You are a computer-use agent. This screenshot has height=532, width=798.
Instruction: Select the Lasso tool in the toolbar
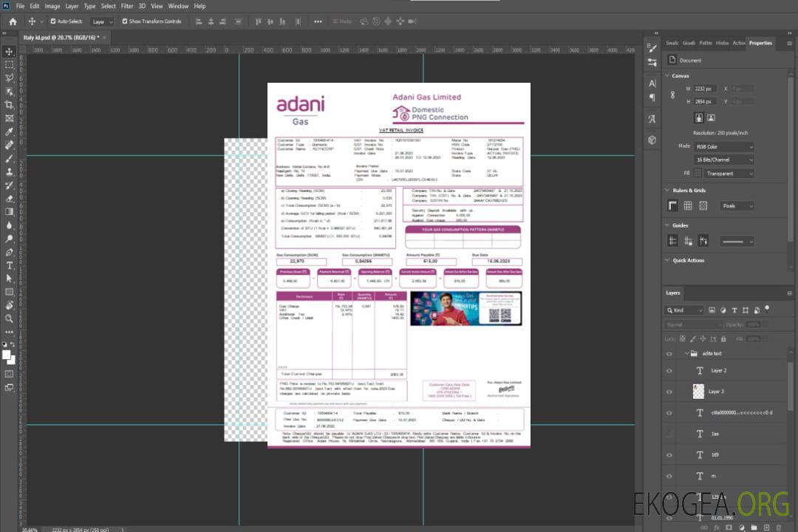pos(10,78)
